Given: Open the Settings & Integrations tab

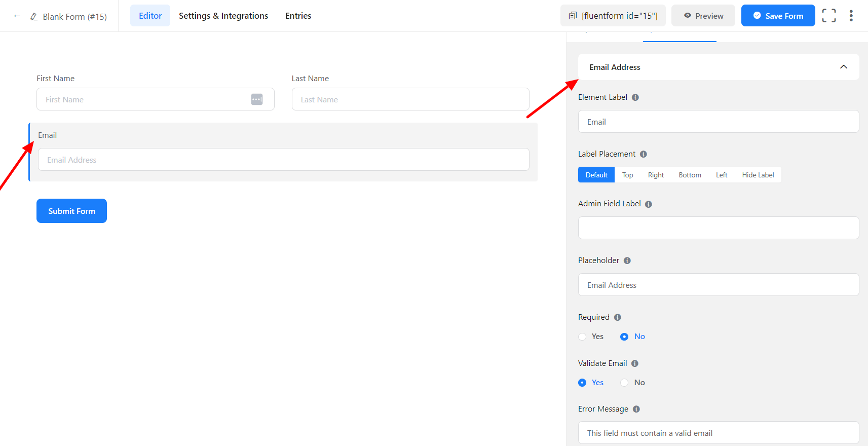Looking at the screenshot, I should point(223,16).
